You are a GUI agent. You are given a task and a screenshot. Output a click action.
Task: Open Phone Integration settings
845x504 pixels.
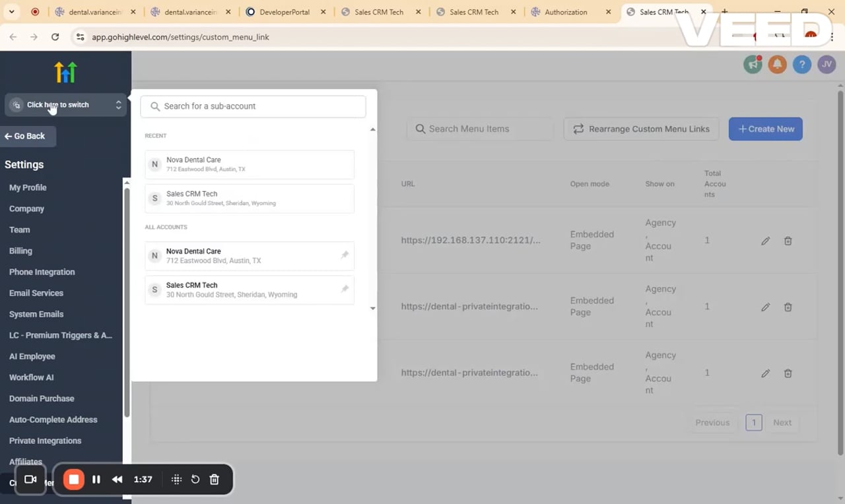point(42,272)
